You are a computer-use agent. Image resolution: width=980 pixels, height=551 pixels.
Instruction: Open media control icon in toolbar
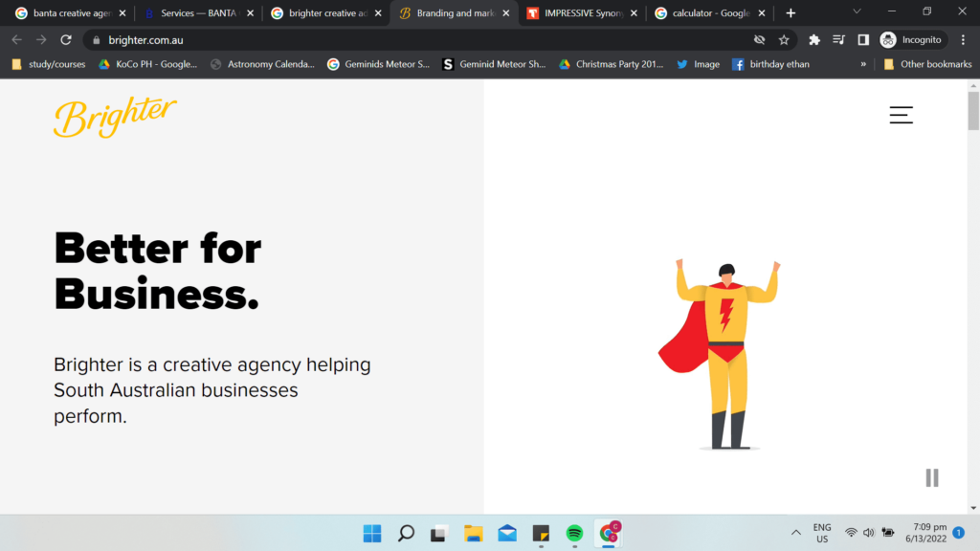point(838,40)
